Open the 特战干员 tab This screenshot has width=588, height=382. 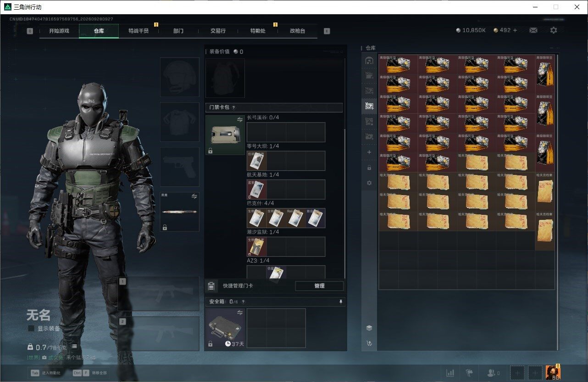pyautogui.click(x=139, y=31)
